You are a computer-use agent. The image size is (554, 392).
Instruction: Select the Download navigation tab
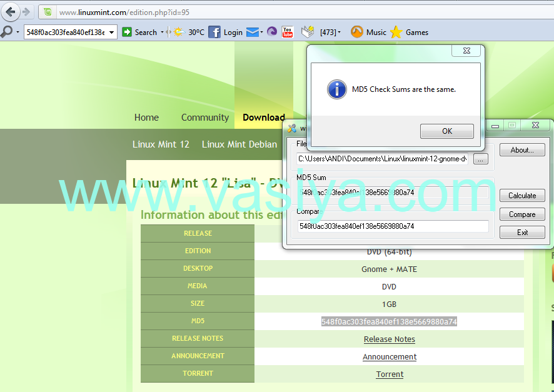point(264,118)
